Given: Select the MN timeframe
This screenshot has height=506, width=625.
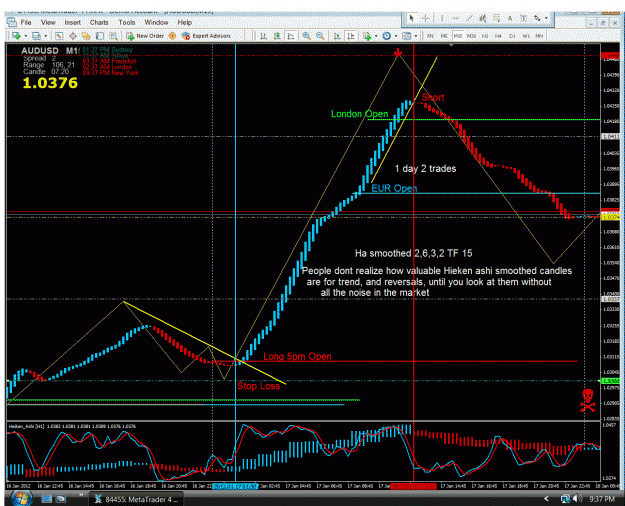Looking at the screenshot, I should click(x=539, y=36).
